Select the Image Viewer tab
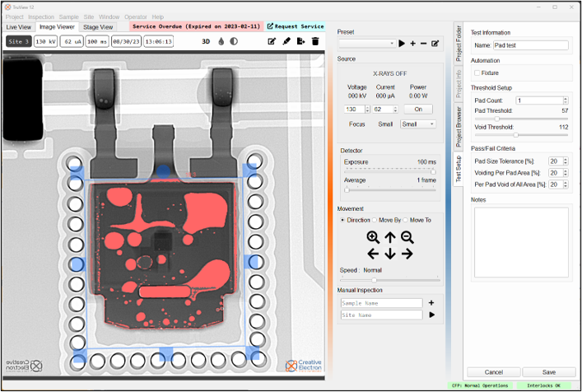582x392 pixels. pos(57,26)
